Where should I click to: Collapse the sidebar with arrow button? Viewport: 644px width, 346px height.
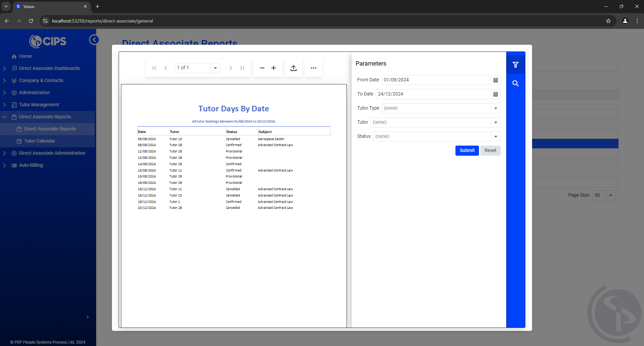(x=94, y=40)
